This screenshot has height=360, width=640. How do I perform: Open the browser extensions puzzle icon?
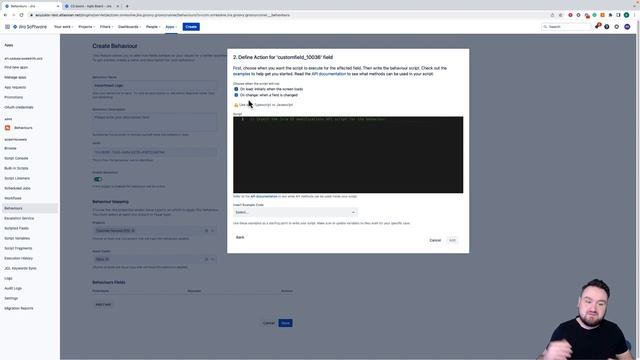(x=611, y=15)
